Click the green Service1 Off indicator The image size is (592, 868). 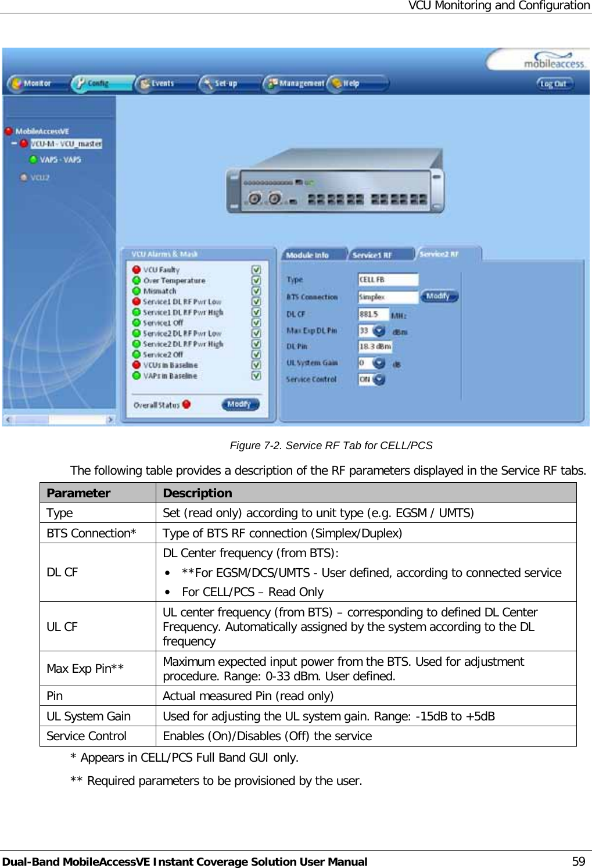pos(137,322)
